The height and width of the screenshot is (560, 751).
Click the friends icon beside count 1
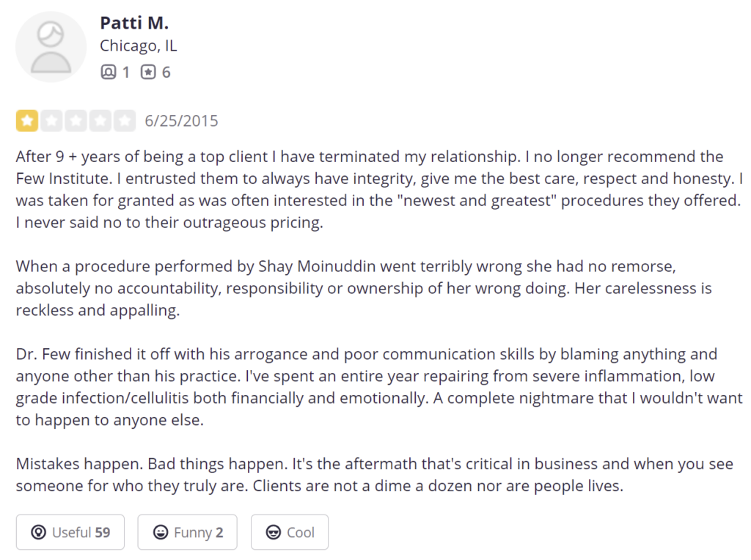point(109,72)
